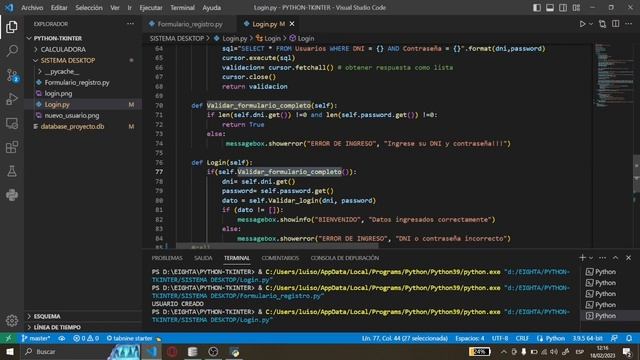
Task: Open Formulario_registro.py in explorer tree
Action: pyautogui.click(x=83, y=82)
